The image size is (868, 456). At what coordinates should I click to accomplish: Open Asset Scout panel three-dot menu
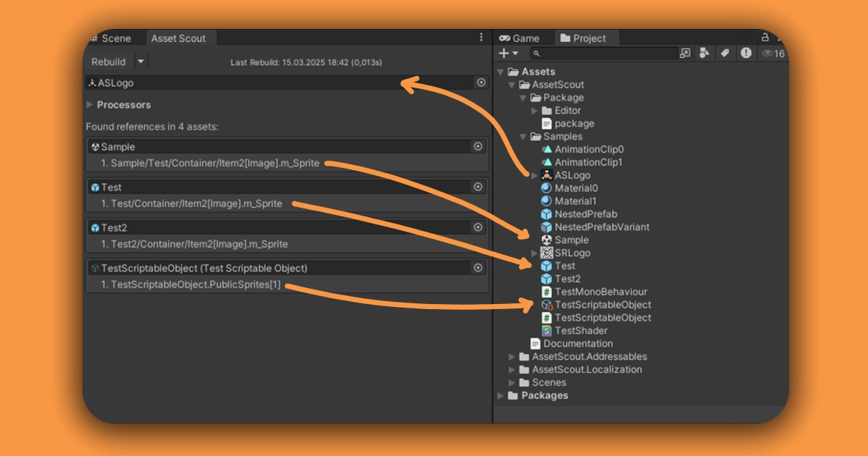(481, 37)
